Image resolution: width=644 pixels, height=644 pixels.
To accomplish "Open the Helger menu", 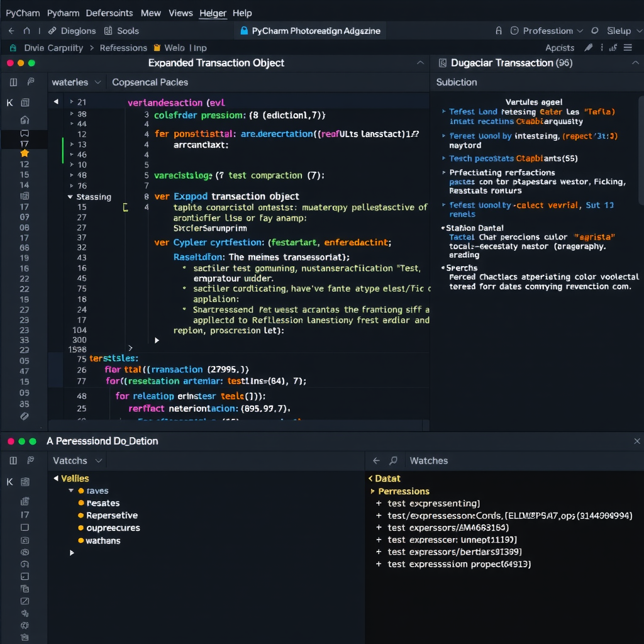I will pyautogui.click(x=213, y=13).
